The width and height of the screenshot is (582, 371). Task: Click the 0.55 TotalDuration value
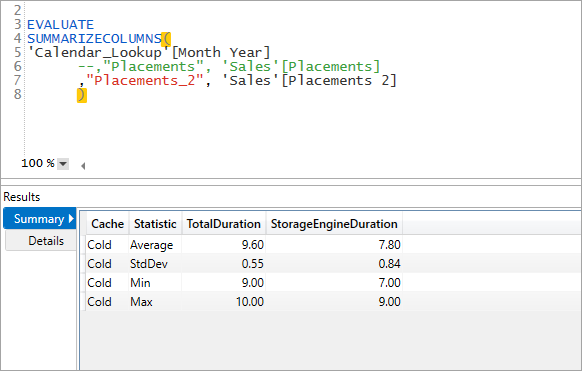(252, 264)
